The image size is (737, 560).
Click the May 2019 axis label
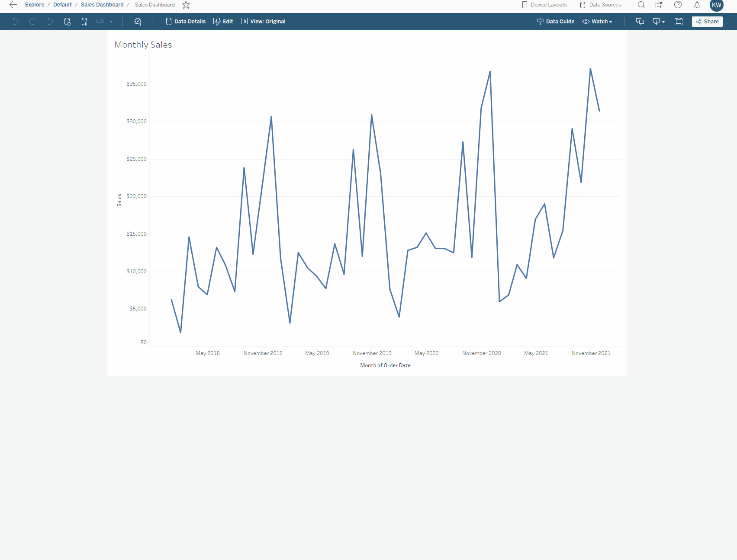click(x=317, y=353)
